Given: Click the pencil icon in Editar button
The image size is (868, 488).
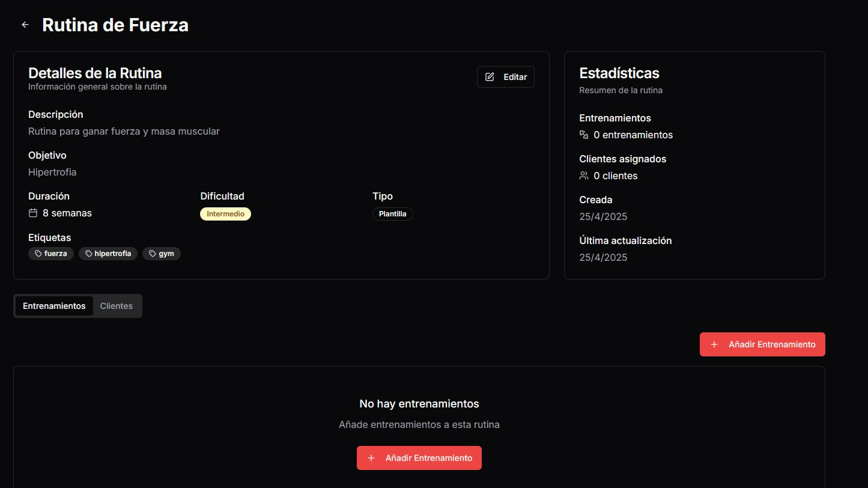Looking at the screenshot, I should coord(490,77).
